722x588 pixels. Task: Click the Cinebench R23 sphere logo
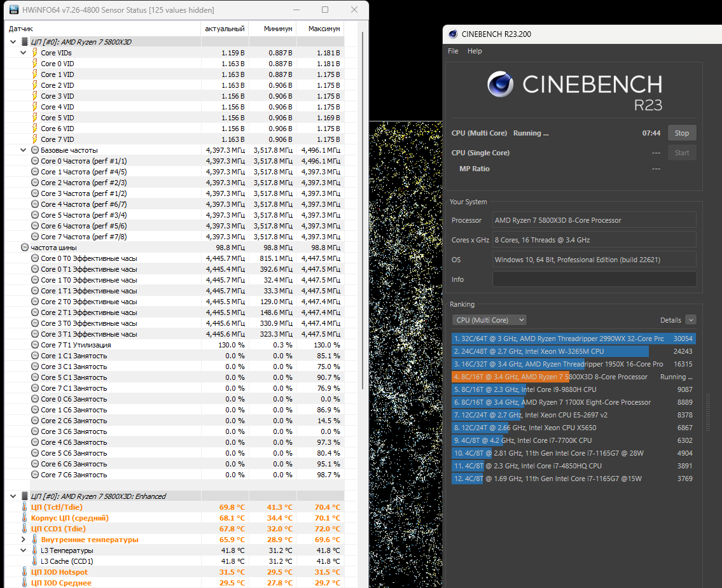[501, 84]
